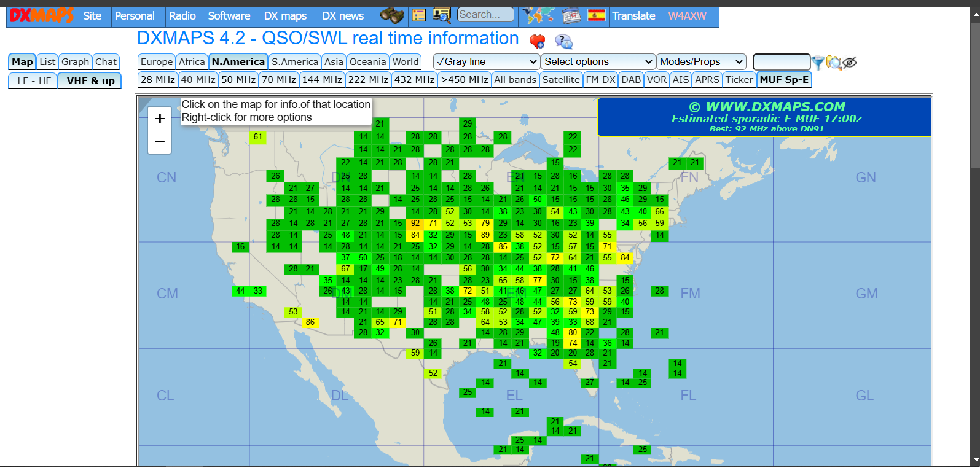Toggle the crossed-out eye visibility icon
Image resolution: width=980 pixels, height=468 pixels.
[850, 62]
